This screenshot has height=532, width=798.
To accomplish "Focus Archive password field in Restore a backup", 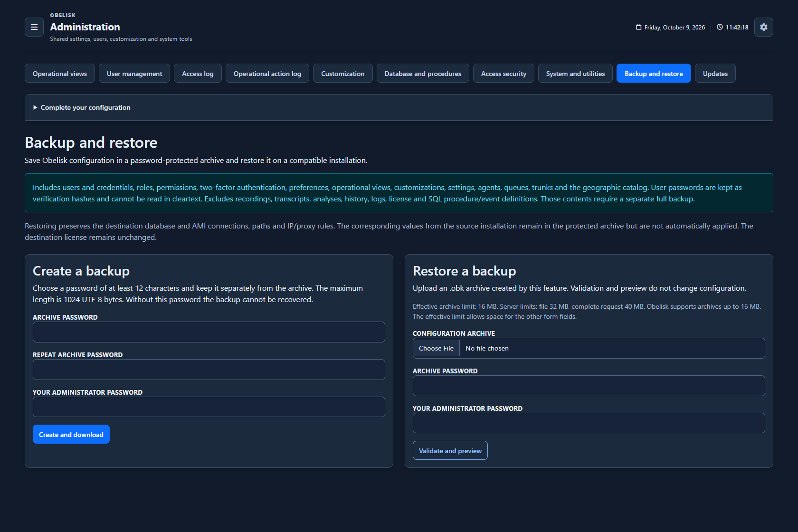I will pyautogui.click(x=589, y=386).
